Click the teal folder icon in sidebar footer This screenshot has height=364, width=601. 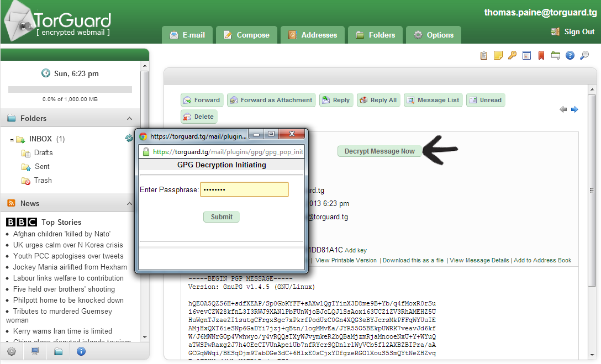click(58, 351)
